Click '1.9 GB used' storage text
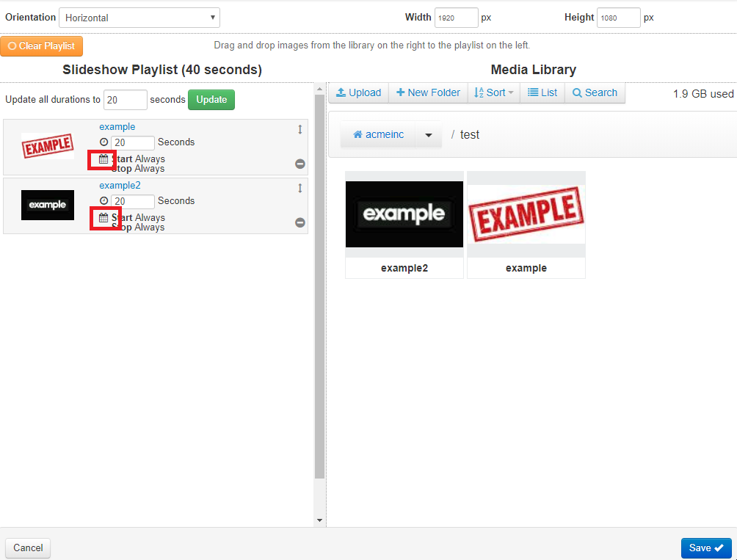This screenshot has width=737, height=560. [703, 93]
